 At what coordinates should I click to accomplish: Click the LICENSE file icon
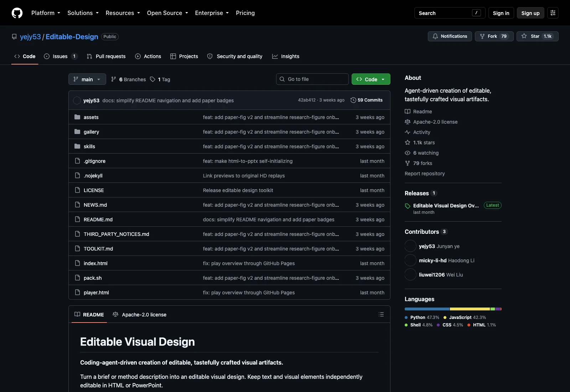tap(77, 190)
